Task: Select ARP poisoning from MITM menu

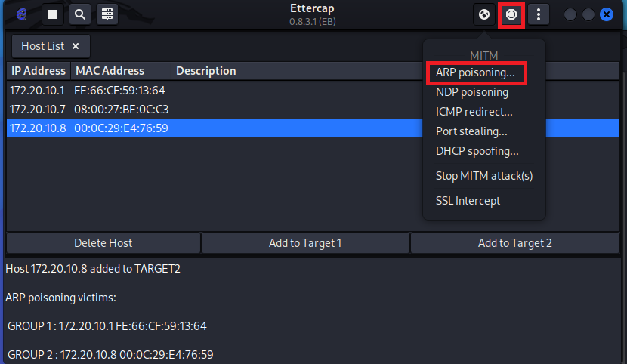Action: coord(475,72)
